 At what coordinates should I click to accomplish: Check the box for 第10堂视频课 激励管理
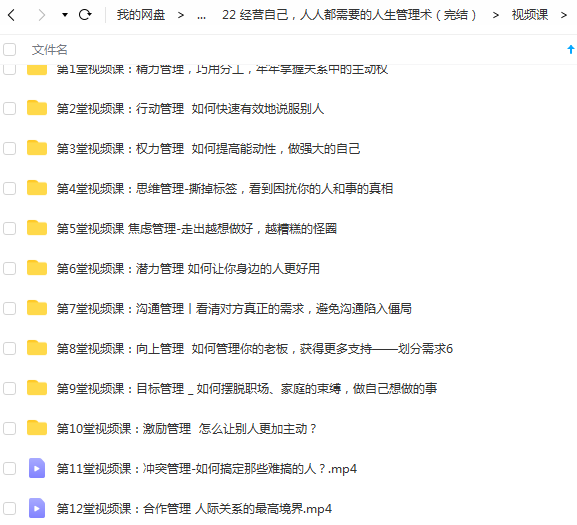(10, 428)
